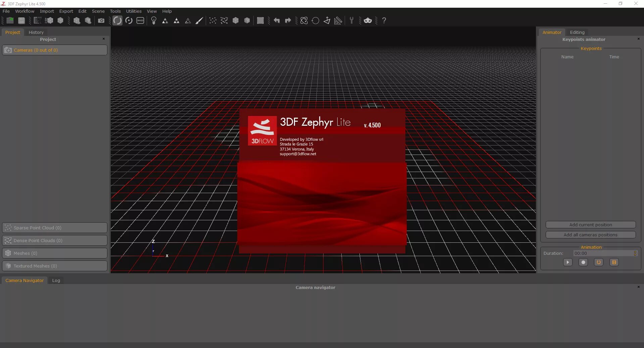
Task: Open the View menu
Action: click(152, 11)
